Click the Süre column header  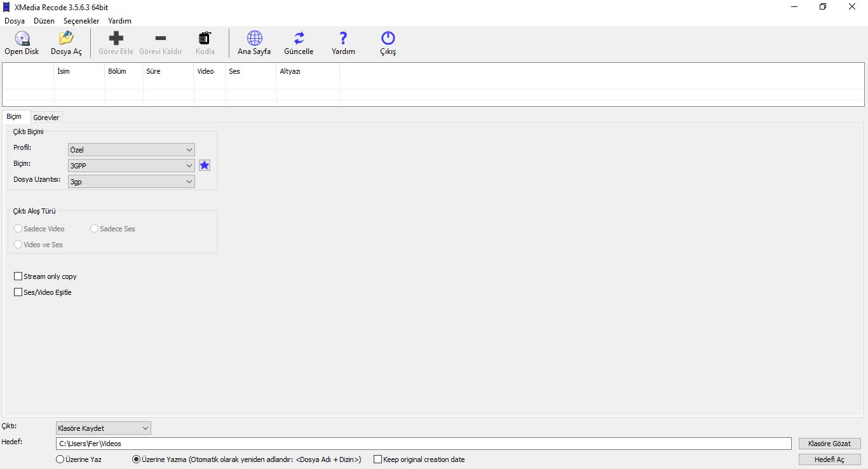click(x=168, y=71)
